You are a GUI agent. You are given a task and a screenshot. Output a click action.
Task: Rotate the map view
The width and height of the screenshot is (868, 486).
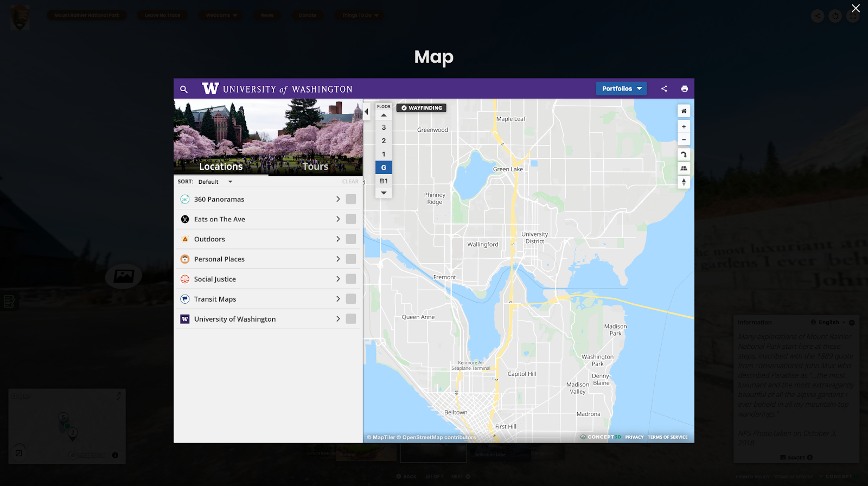point(684,155)
